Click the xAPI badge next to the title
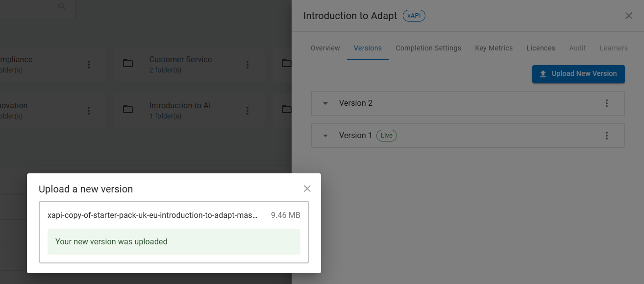The image size is (644, 284). click(x=414, y=16)
